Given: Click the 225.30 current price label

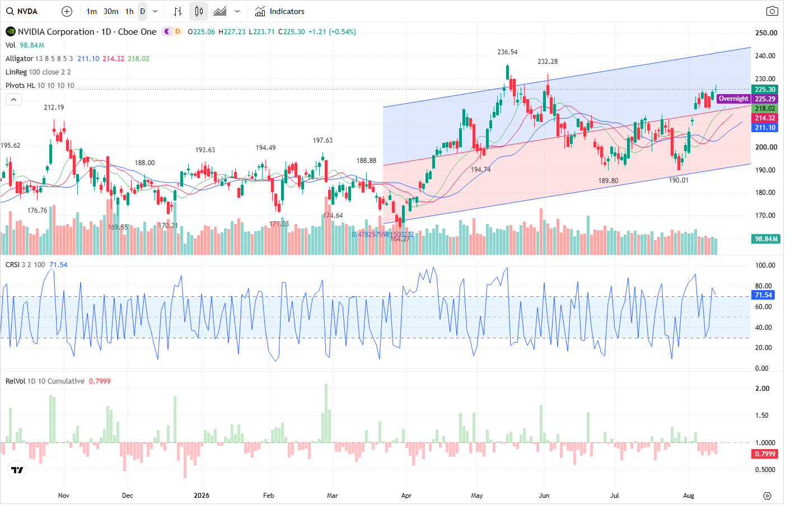Looking at the screenshot, I should (x=765, y=90).
